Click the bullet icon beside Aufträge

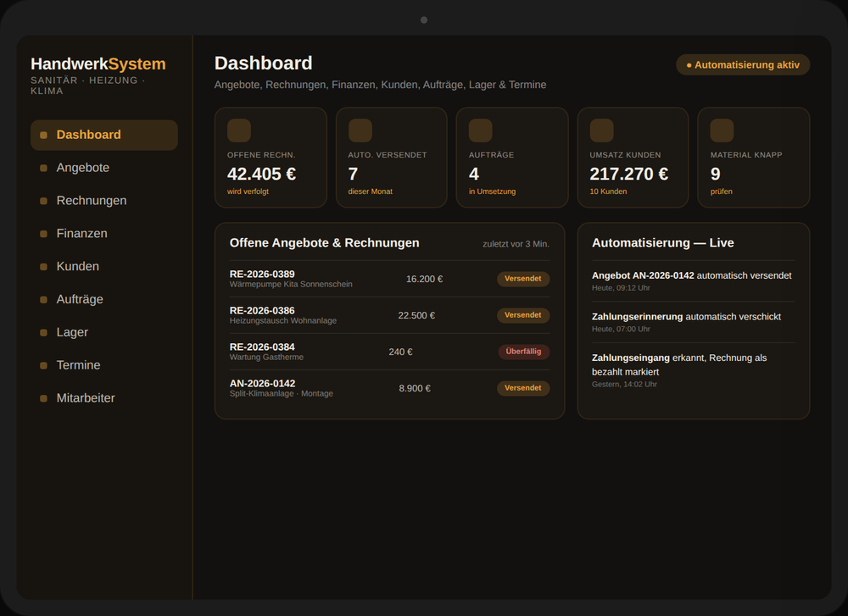(44, 300)
